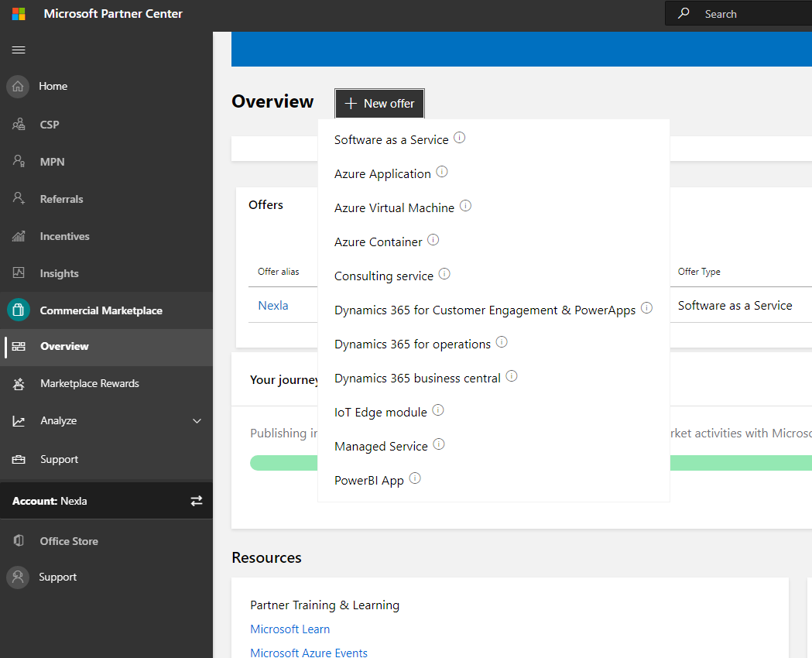Click the Microsoft Azure Events link
The image size is (812, 658).
pyautogui.click(x=309, y=653)
